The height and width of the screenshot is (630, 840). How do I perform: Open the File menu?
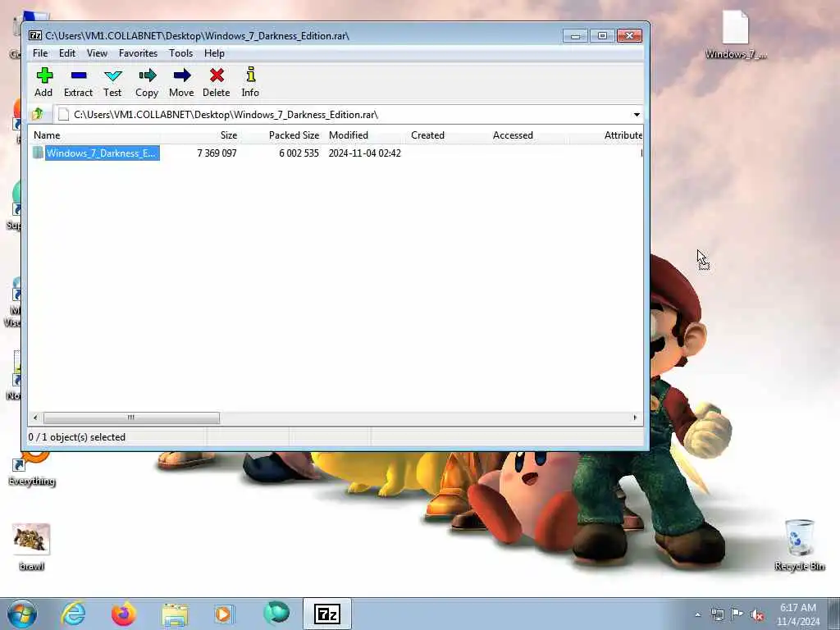click(40, 53)
